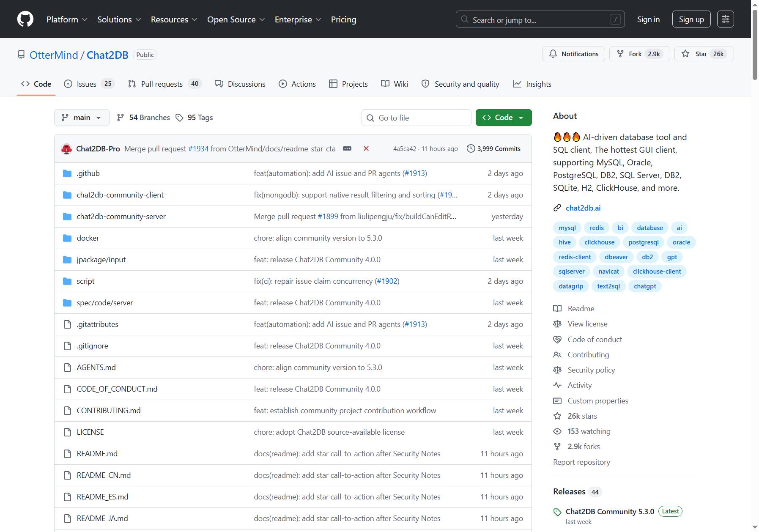Expand commit message ellipsis button

pyautogui.click(x=347, y=148)
